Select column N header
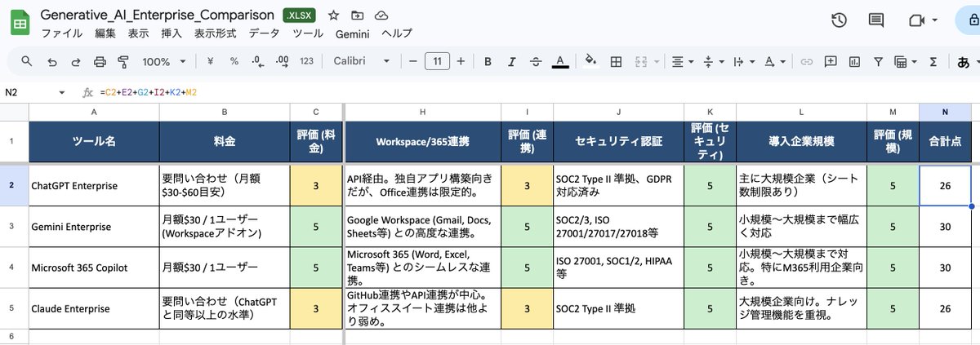 coord(945,111)
